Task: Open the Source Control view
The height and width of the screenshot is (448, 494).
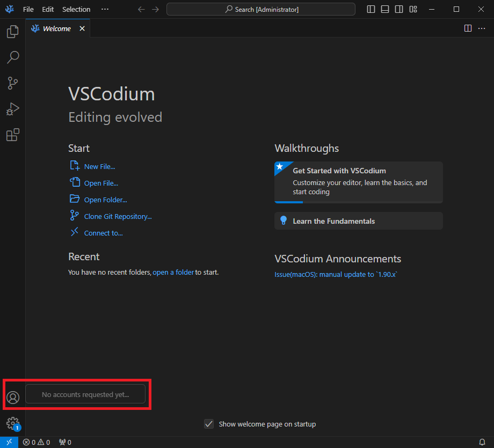Action: [12, 83]
